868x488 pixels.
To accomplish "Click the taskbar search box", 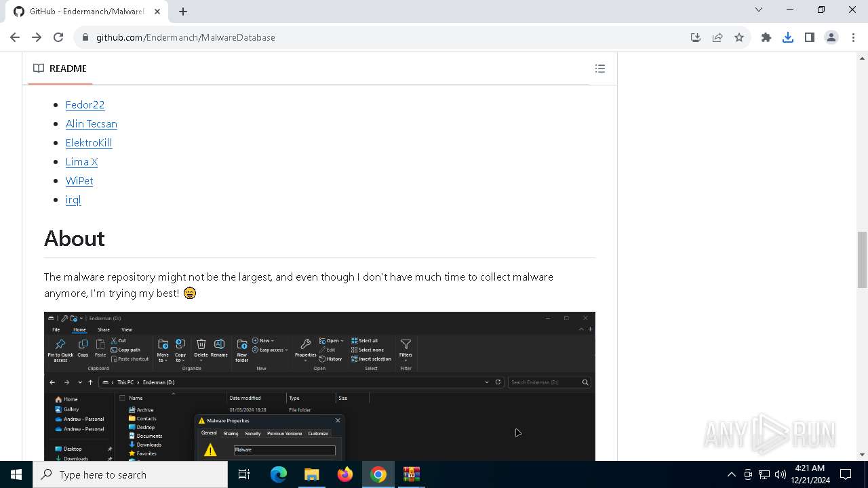I will [x=130, y=474].
